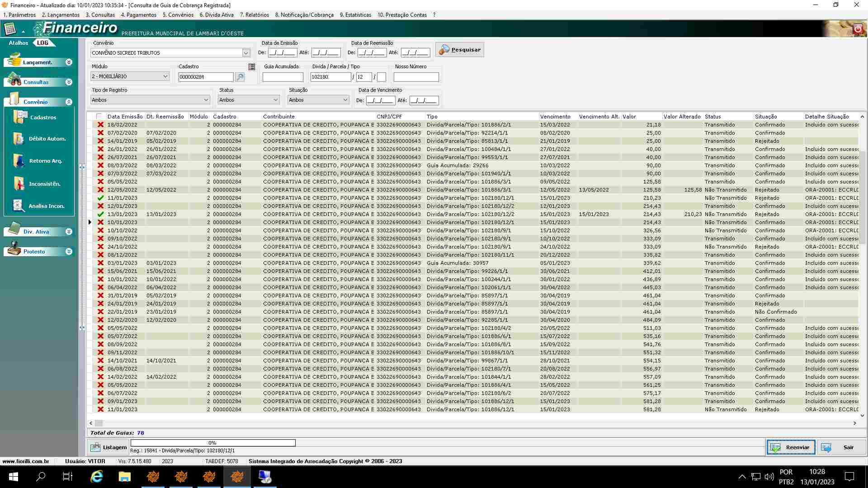Open the Convênio dropdown

[246, 53]
